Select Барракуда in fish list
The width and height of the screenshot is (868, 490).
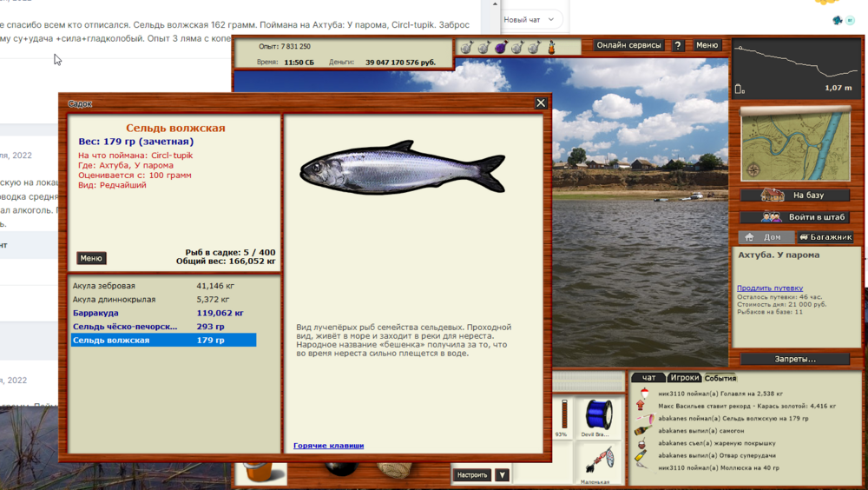tap(163, 313)
